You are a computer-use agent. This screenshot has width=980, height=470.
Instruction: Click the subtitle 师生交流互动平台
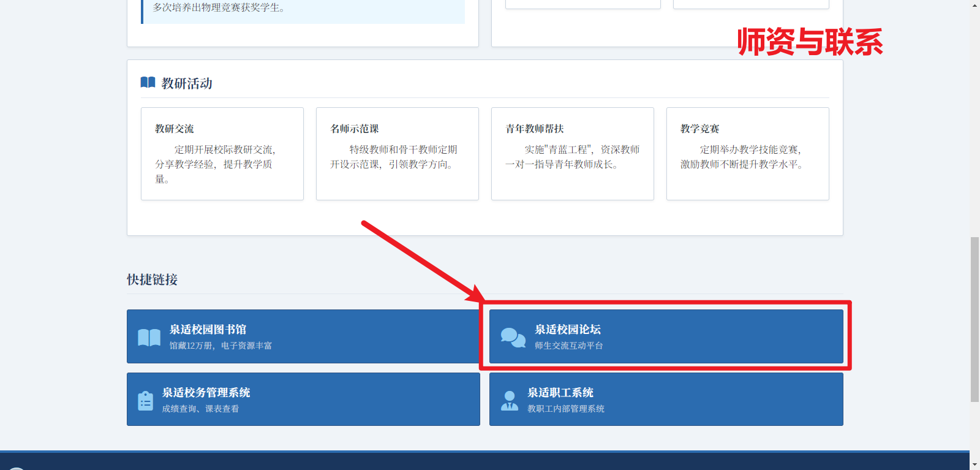(569, 346)
